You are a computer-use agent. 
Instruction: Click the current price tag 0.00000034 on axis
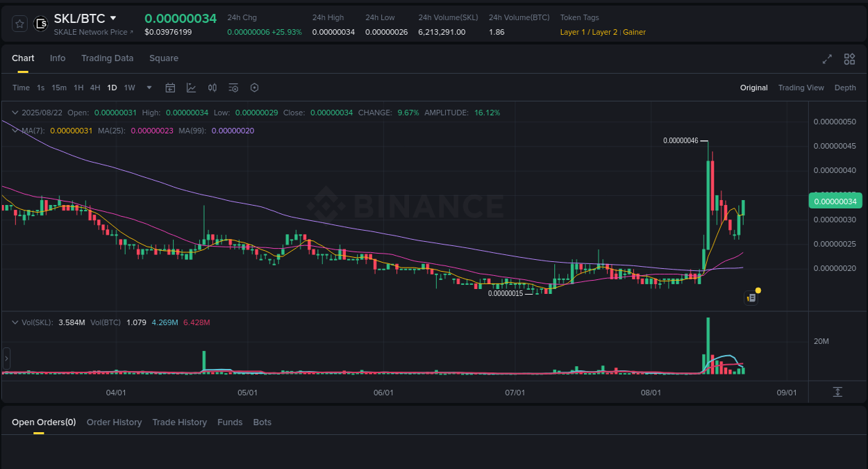coord(834,201)
